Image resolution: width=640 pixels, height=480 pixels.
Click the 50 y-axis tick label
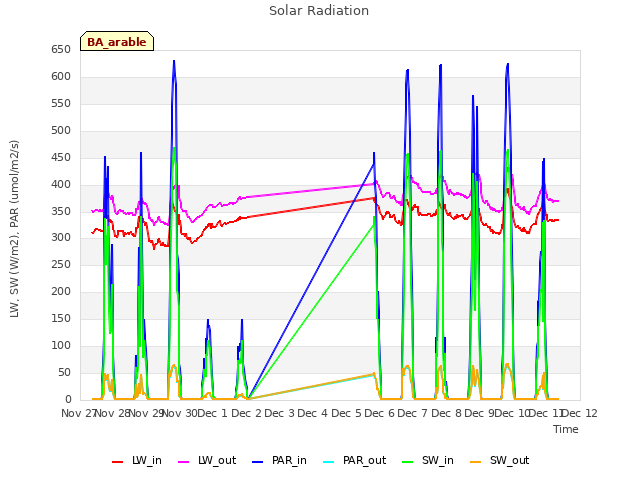pos(64,372)
